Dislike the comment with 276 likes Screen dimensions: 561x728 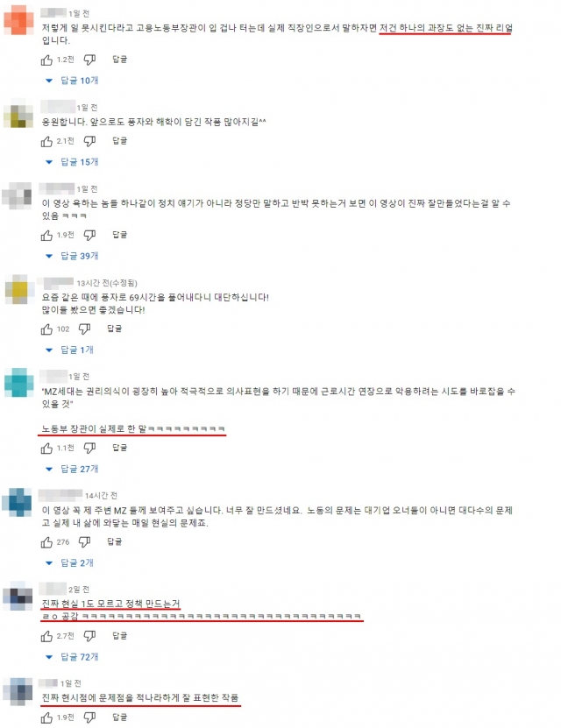[84, 541]
